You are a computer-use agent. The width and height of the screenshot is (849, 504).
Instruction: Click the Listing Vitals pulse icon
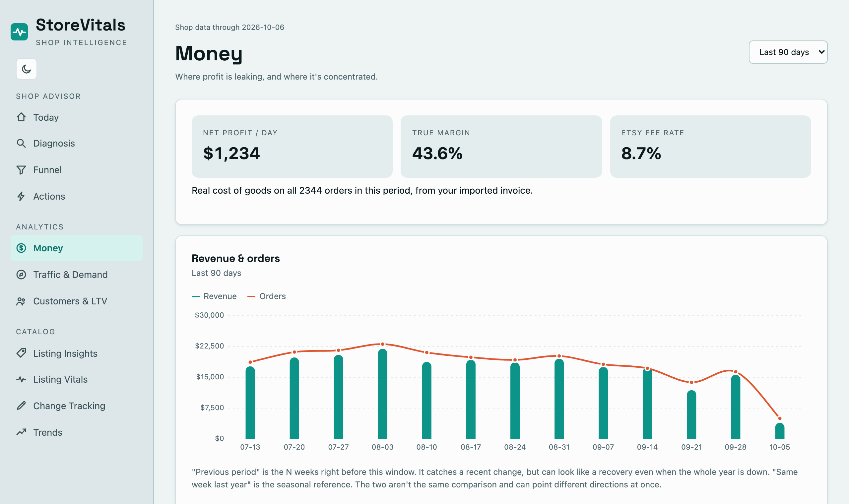[21, 379]
